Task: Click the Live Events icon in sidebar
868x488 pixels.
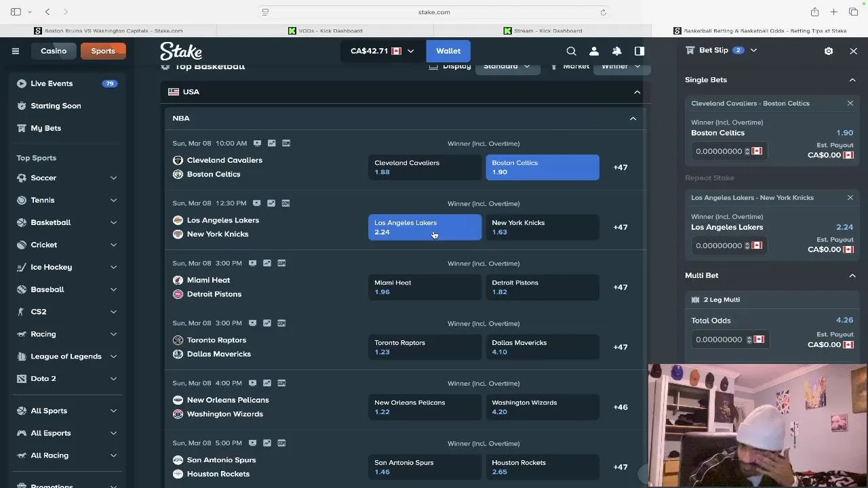Action: coord(22,83)
